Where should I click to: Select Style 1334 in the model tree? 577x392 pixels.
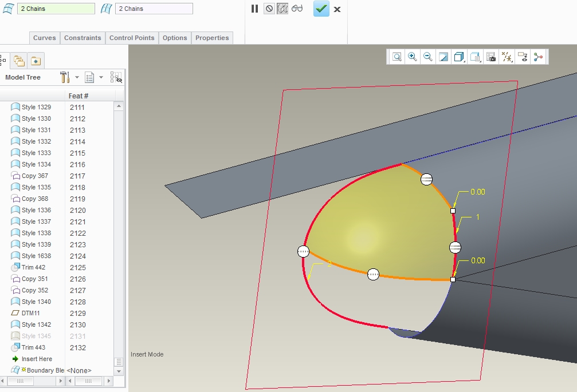tap(36, 164)
